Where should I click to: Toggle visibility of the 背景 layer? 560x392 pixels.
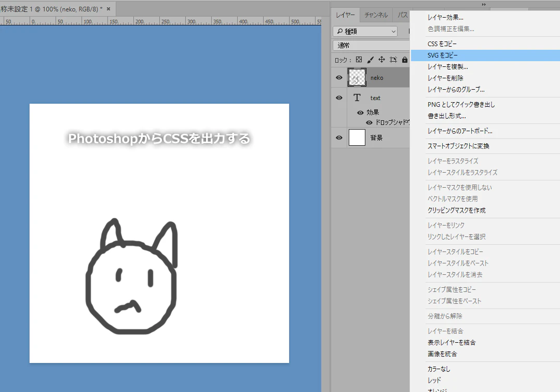coord(339,138)
